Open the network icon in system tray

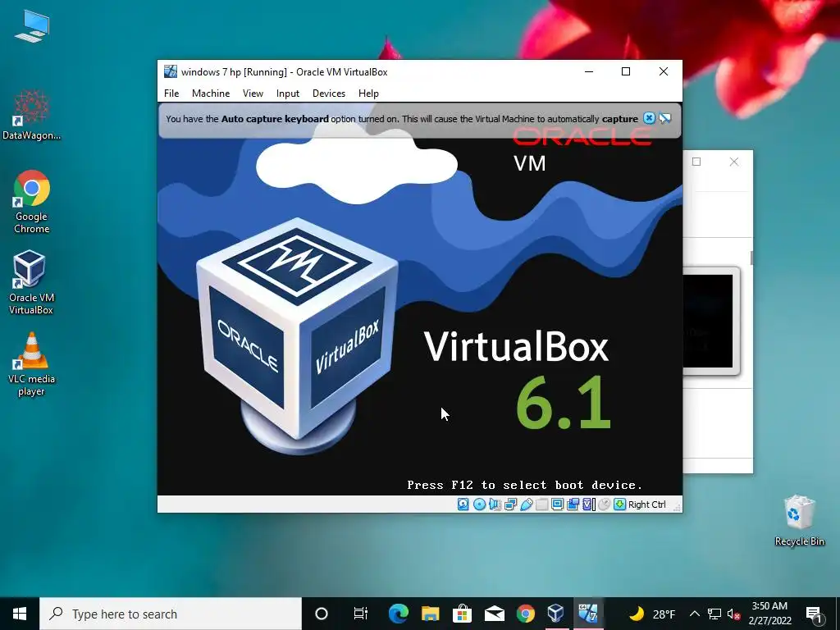(x=714, y=614)
